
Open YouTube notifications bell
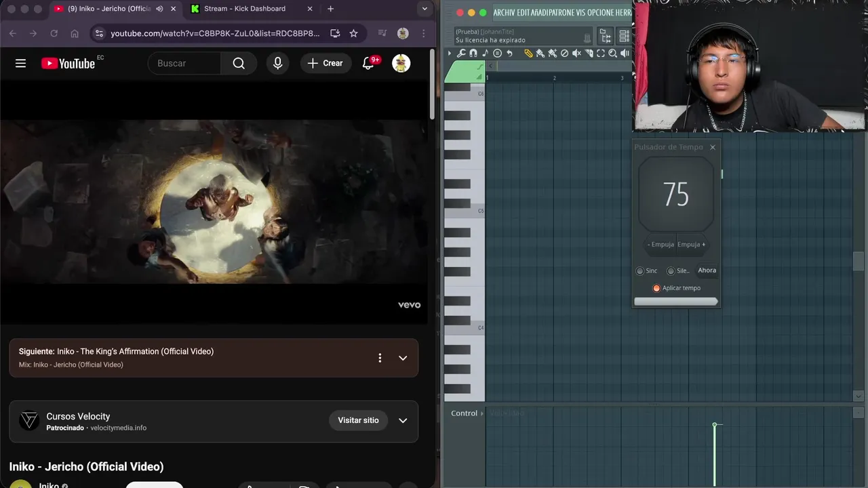click(x=368, y=63)
